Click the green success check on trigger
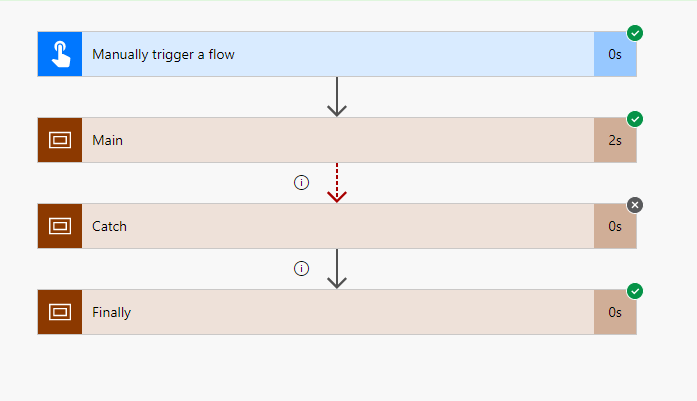The image size is (697, 401). [x=635, y=33]
